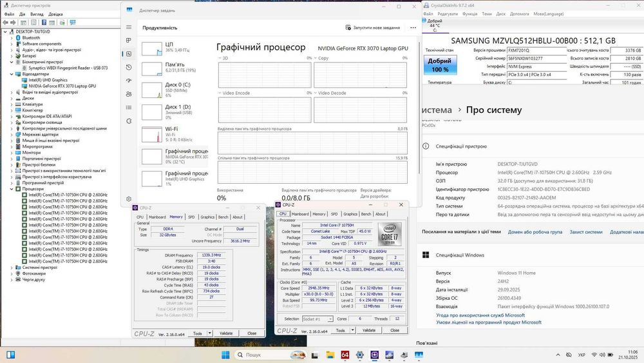
Task: Open 3D graph dropdown in GPU view
Action: [x=220, y=59]
